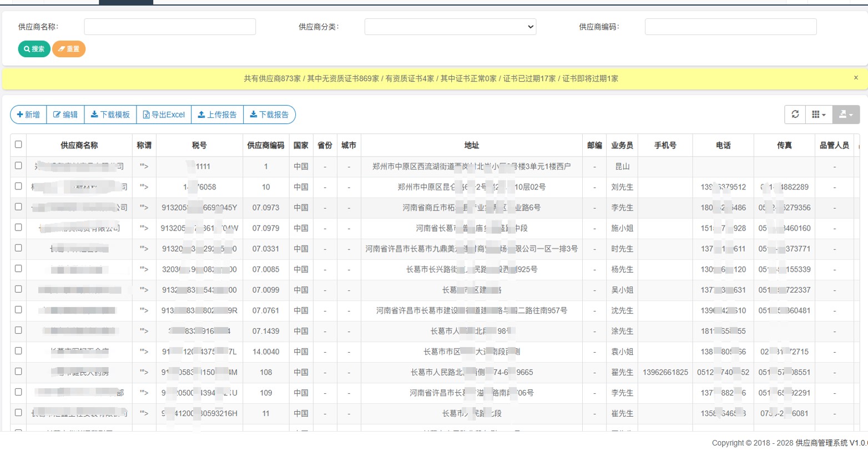This screenshot has width=868, height=450.
Task: Click the 新增 add supplier button
Action: [x=28, y=114]
